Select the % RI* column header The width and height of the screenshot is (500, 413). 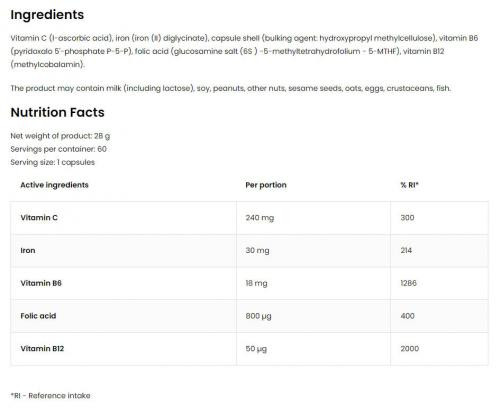tap(409, 185)
